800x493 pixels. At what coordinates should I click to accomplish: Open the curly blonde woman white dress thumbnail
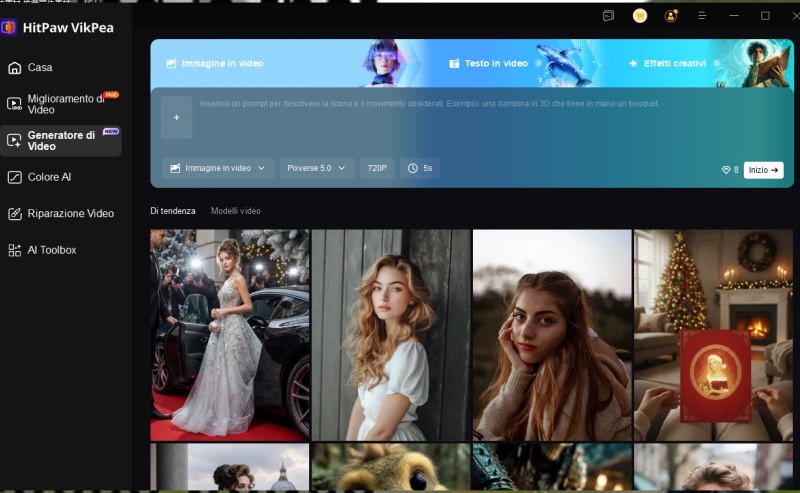[391, 335]
